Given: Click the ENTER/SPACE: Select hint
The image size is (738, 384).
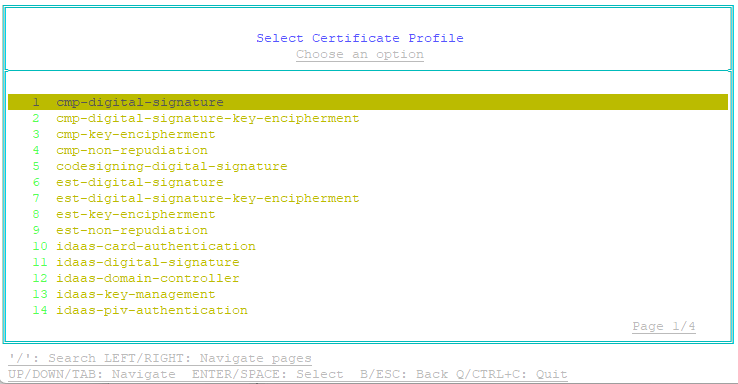Looking at the screenshot, I should pos(267,374).
